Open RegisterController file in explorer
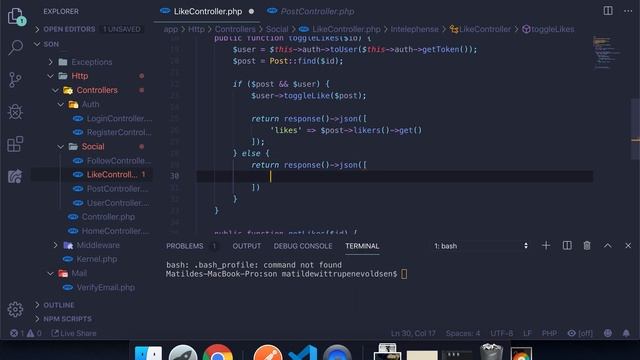The image size is (640, 360). point(119,132)
